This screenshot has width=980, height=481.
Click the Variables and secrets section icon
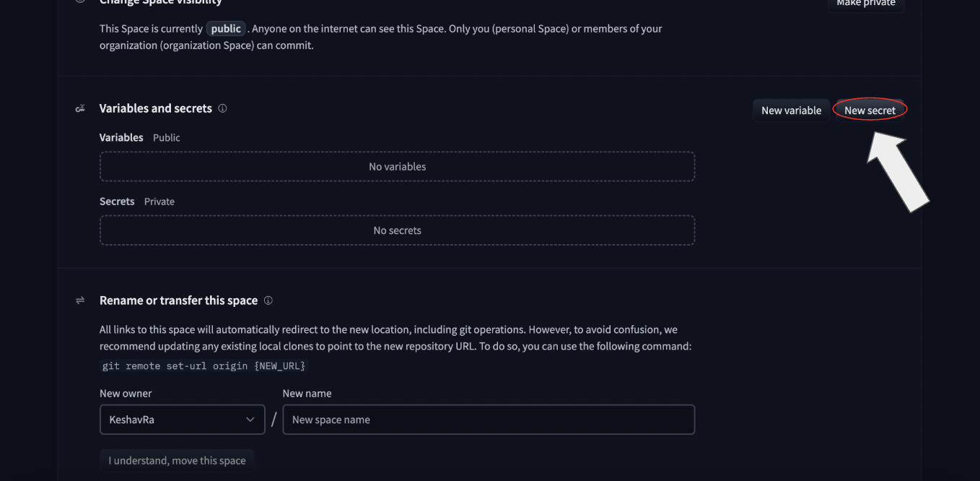[80, 108]
